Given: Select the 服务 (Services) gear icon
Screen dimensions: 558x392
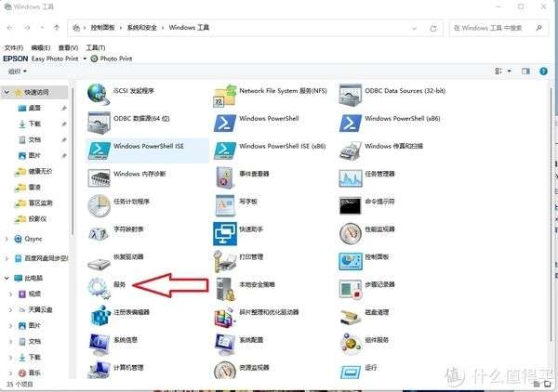Looking at the screenshot, I should point(98,289).
